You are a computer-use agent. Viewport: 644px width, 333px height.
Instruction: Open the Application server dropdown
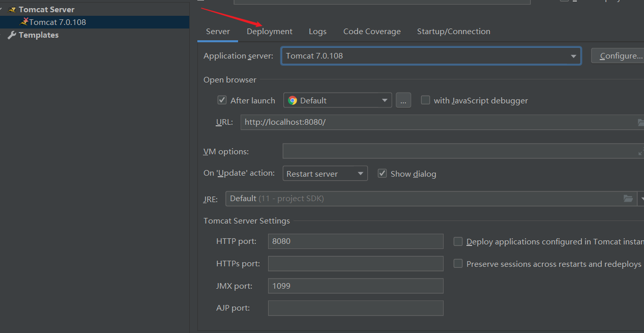pyautogui.click(x=431, y=56)
